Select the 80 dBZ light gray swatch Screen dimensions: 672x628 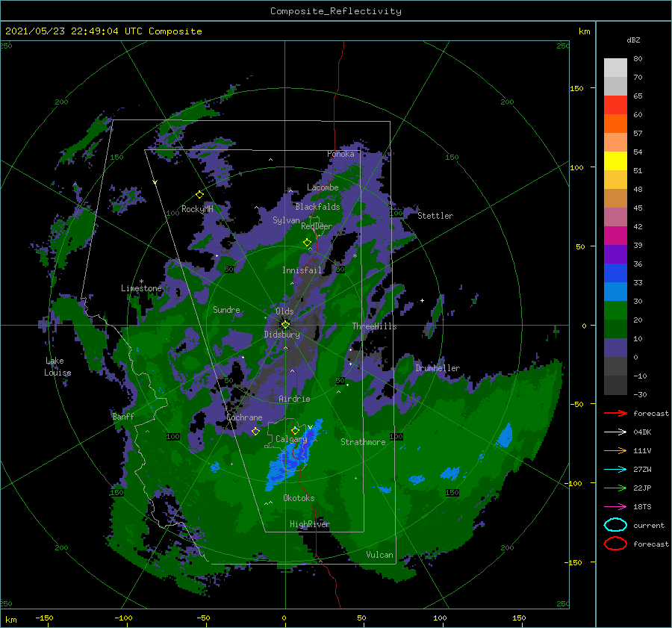(615, 67)
